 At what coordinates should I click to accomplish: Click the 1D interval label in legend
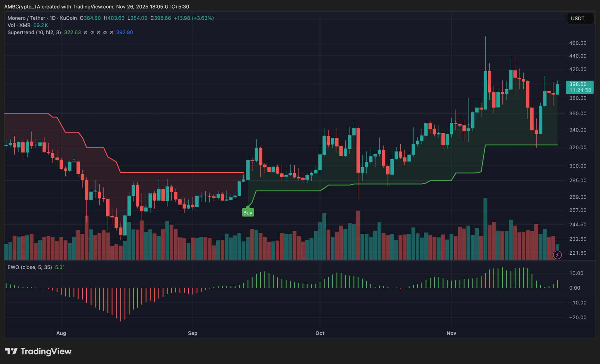[52, 18]
